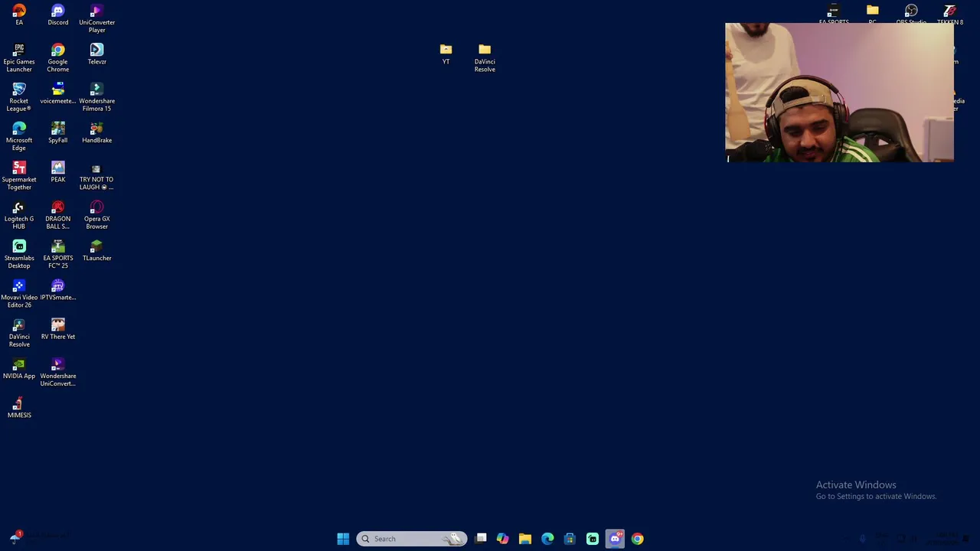Image resolution: width=980 pixels, height=551 pixels.
Task: Select the IPTVSmarters desktop icon
Action: click(x=57, y=289)
